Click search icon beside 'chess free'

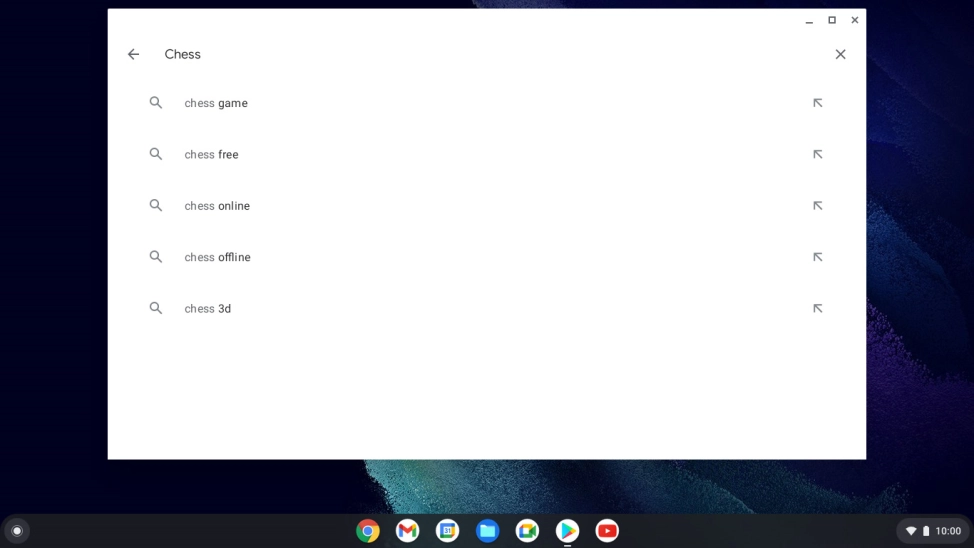click(x=156, y=154)
